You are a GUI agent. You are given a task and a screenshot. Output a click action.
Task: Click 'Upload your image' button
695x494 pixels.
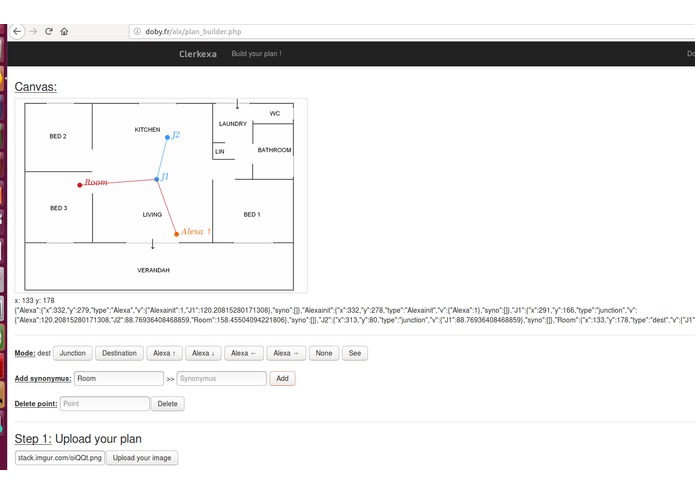click(142, 458)
